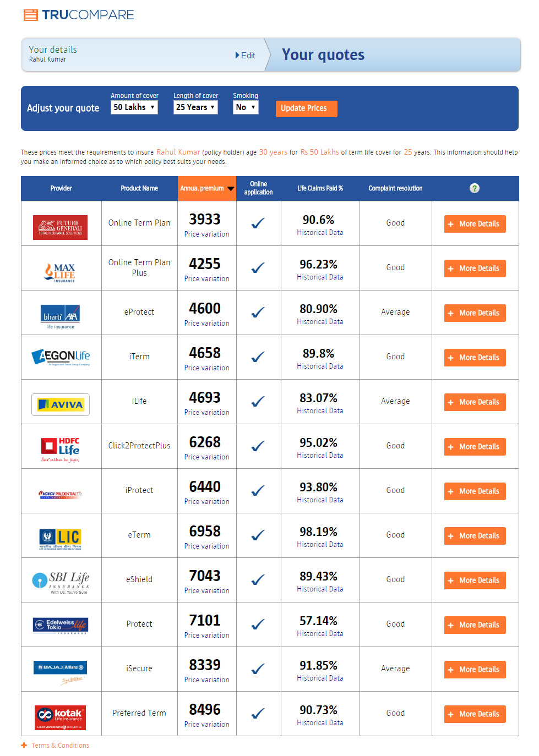
Task: Open the Length of cover dropdown
Action: click(195, 107)
